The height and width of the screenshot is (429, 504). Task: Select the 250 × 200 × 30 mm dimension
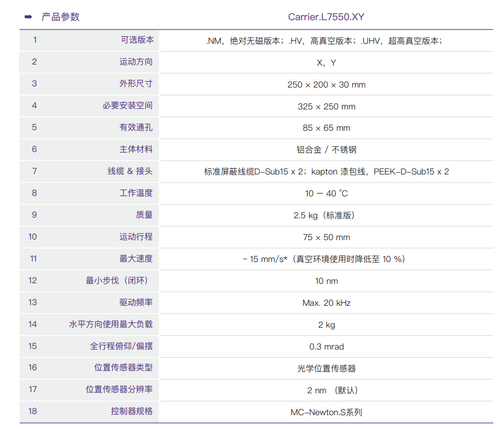tap(326, 85)
